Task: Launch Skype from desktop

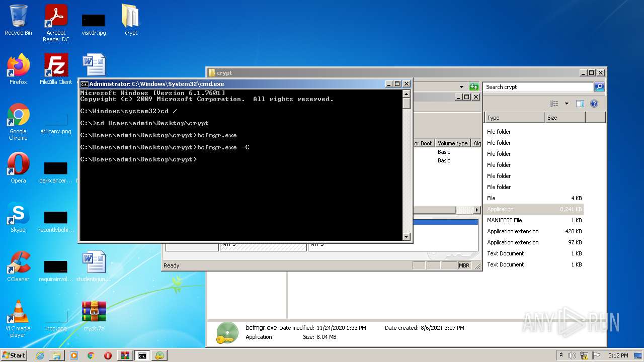Action: click(18, 217)
